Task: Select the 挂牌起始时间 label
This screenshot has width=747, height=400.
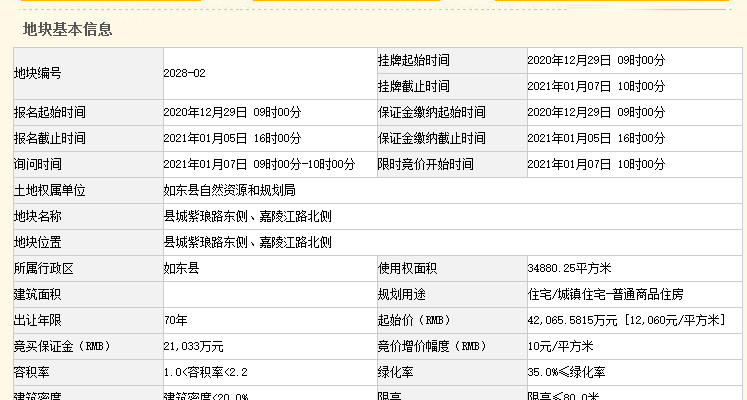Action: coord(413,61)
